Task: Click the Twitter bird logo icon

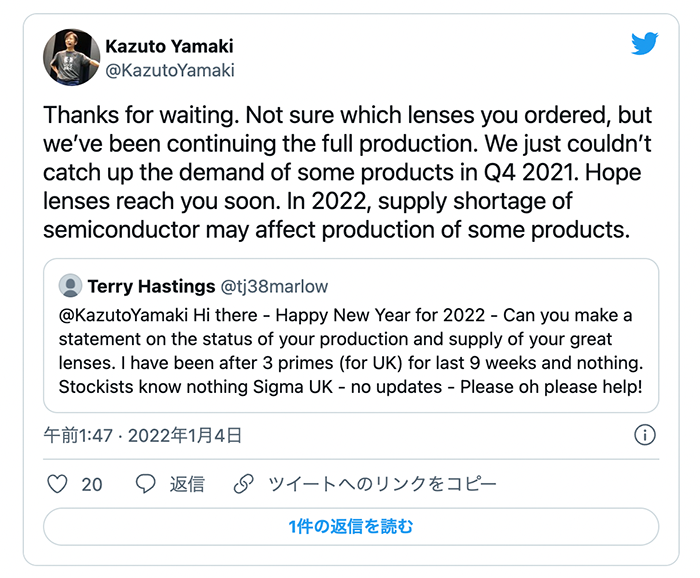Action: click(x=644, y=43)
